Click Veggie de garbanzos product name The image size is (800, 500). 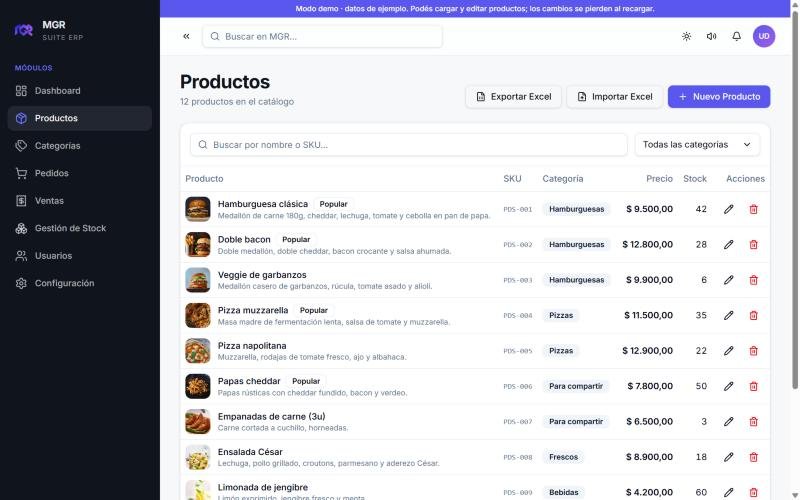click(262, 275)
